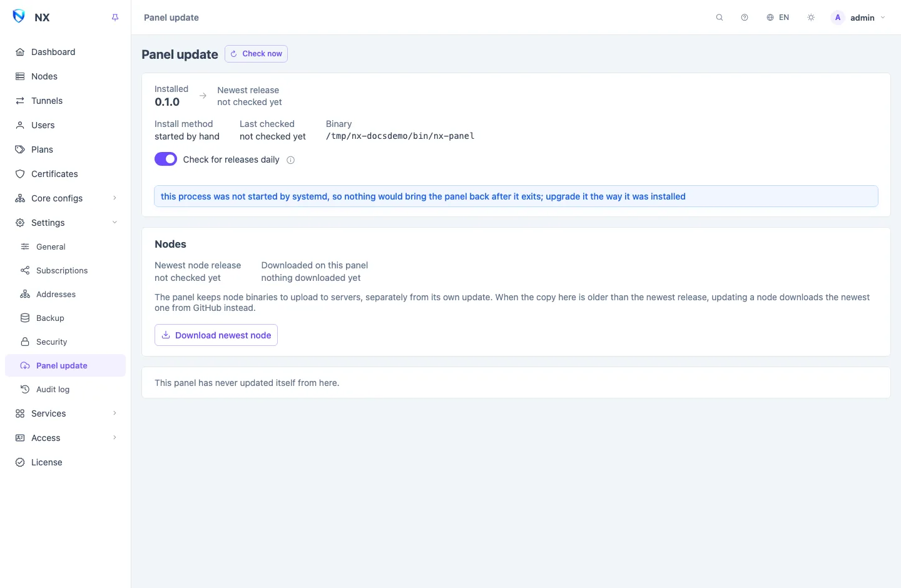Open the admin account dropdown arrow
Screen dimensions: 901x588
tap(883, 18)
